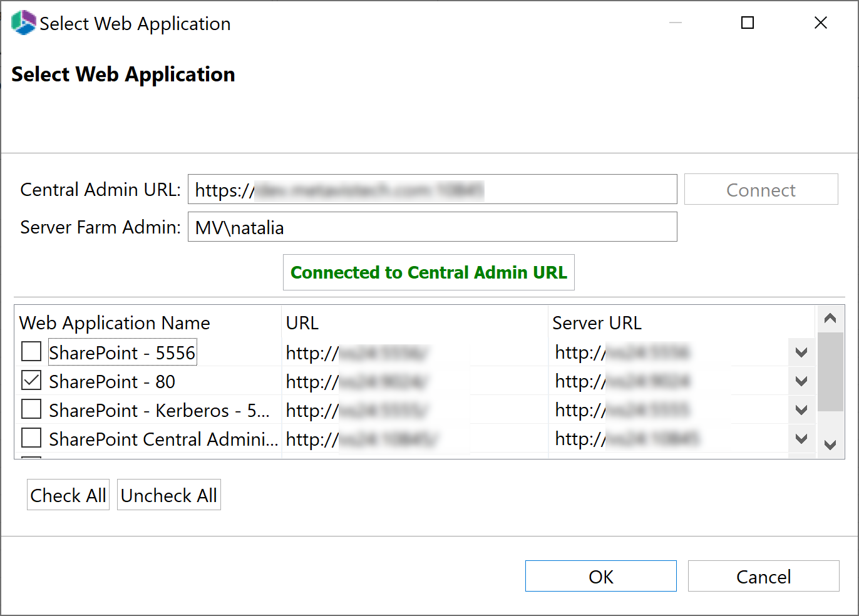Screen dimensions: 859x616
Task: Open Server URL dropdown for SharePoint - 80
Action: pos(801,381)
